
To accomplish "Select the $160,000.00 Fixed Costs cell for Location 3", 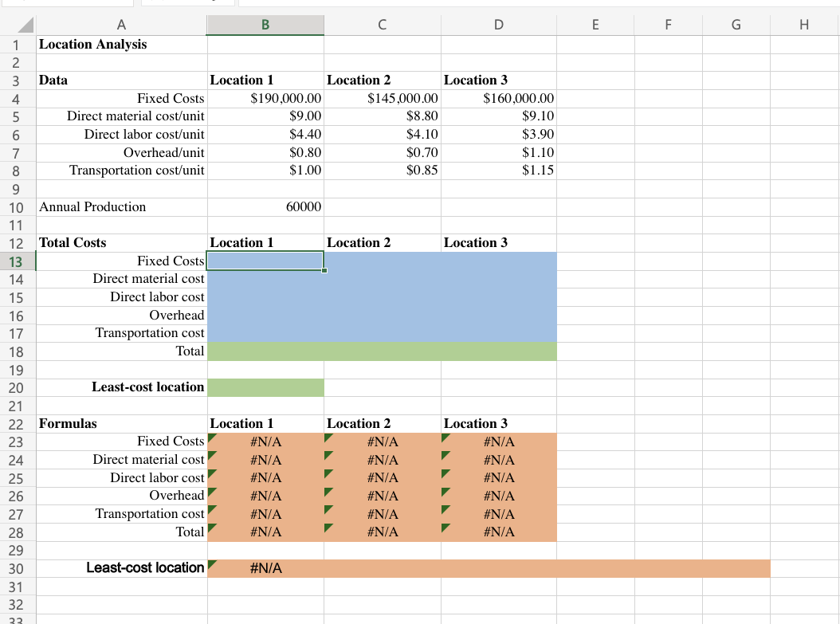I will click(498, 98).
